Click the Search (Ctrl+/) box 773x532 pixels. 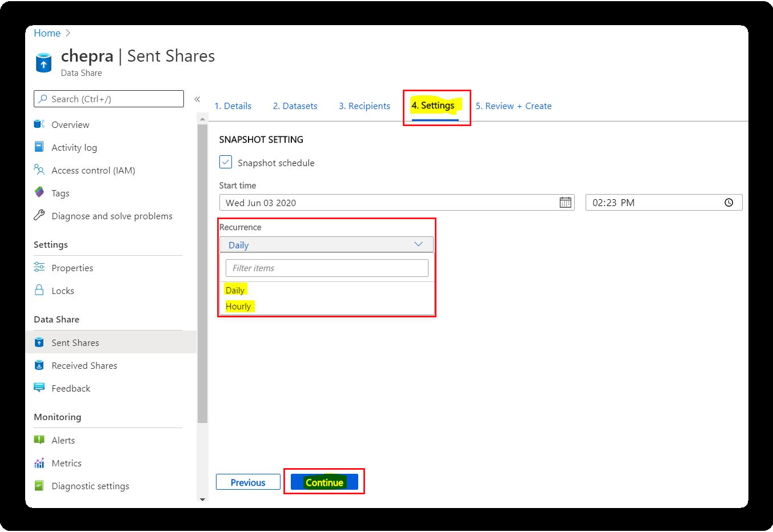click(109, 99)
